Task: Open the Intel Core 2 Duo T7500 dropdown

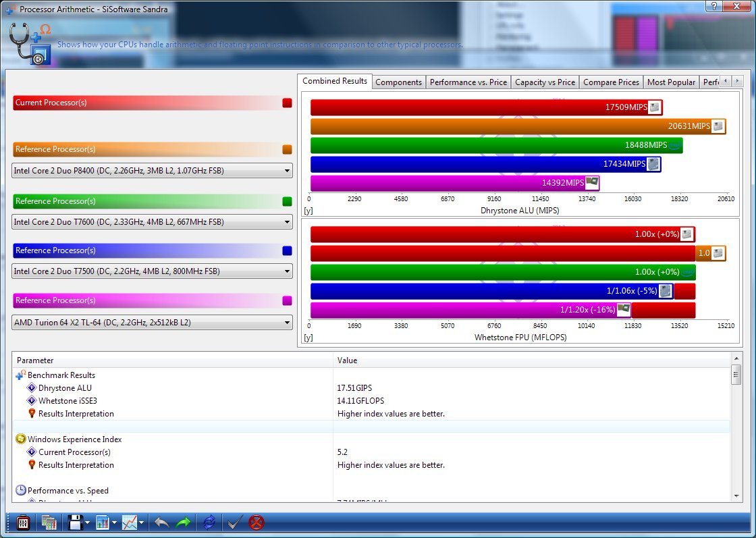Action: 152,271
